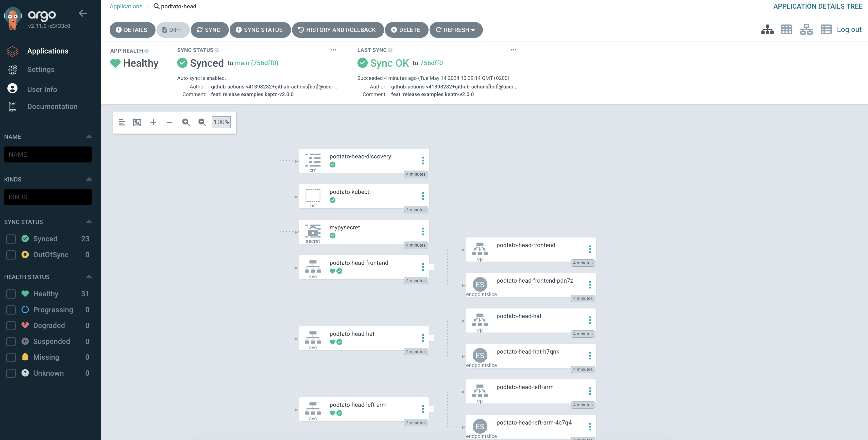
Task: Switch to the network view icon
Action: coord(806,30)
